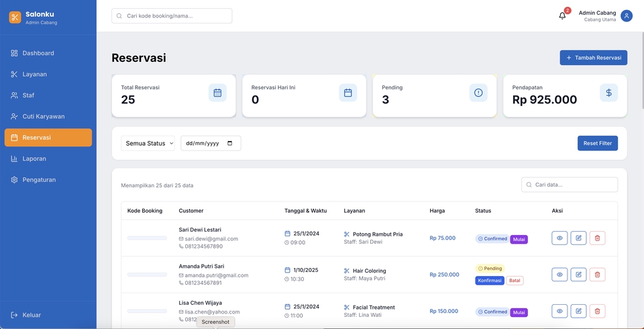View details of Amanda Putri Sari's reservation
The width and height of the screenshot is (644, 329).
[x=559, y=274]
